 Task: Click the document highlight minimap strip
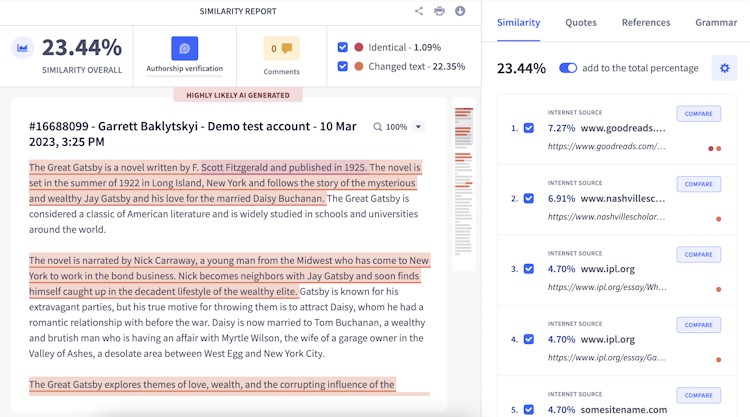[x=463, y=182]
